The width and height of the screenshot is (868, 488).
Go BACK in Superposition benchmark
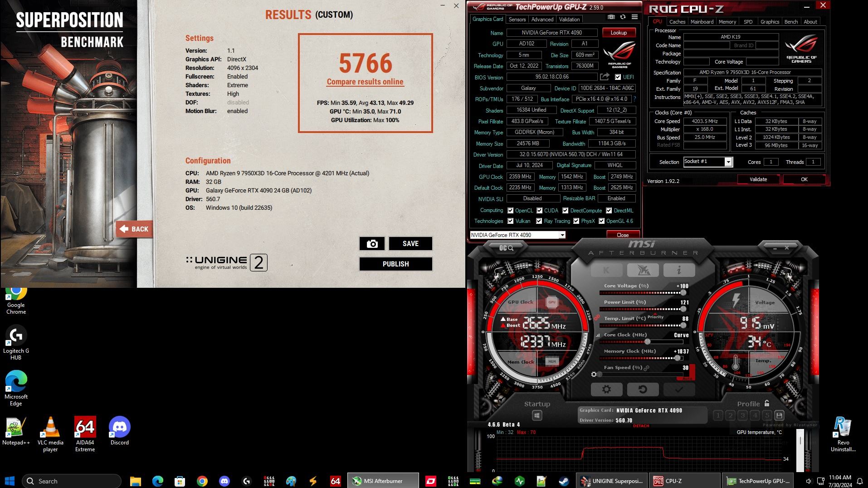tap(134, 229)
